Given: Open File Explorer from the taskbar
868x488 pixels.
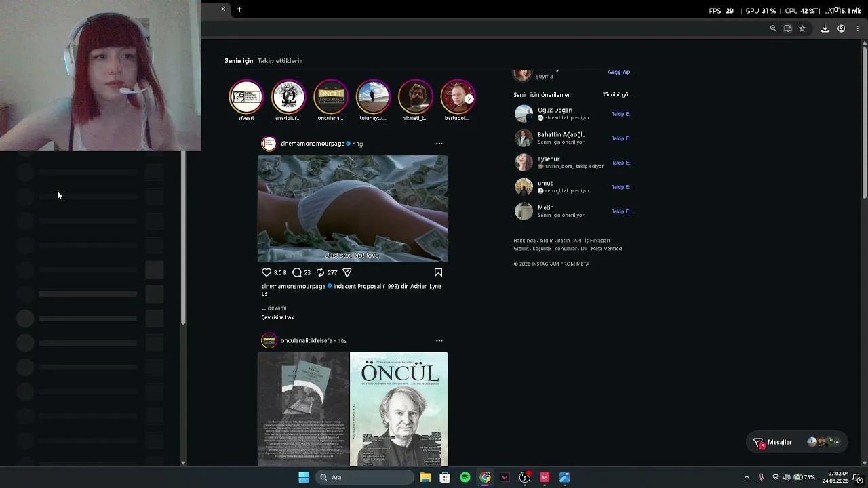Looking at the screenshot, I should (425, 477).
